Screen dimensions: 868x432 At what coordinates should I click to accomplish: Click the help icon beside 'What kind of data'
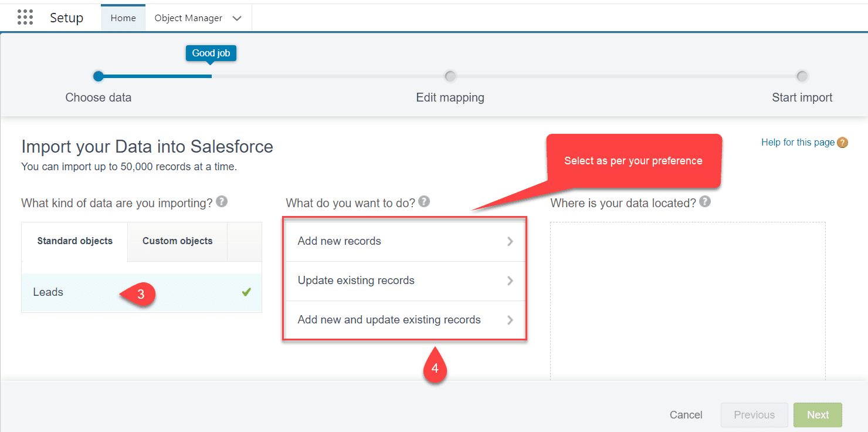click(x=222, y=201)
